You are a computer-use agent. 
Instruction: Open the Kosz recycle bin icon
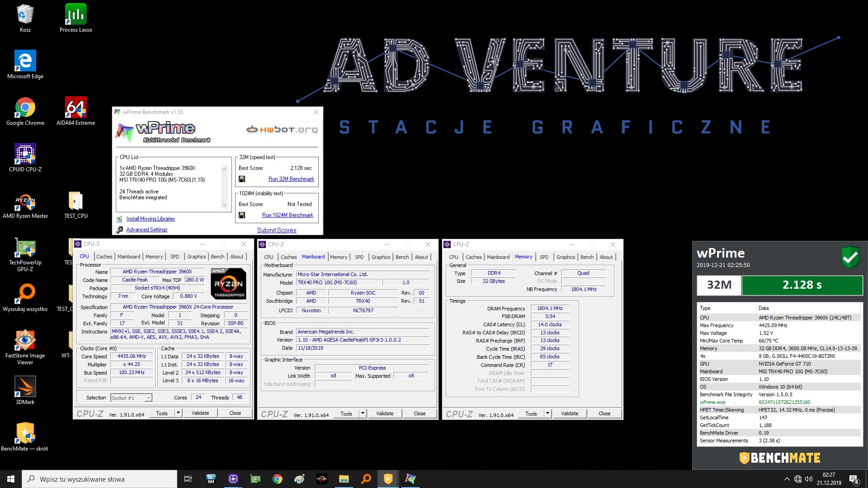coord(25,18)
